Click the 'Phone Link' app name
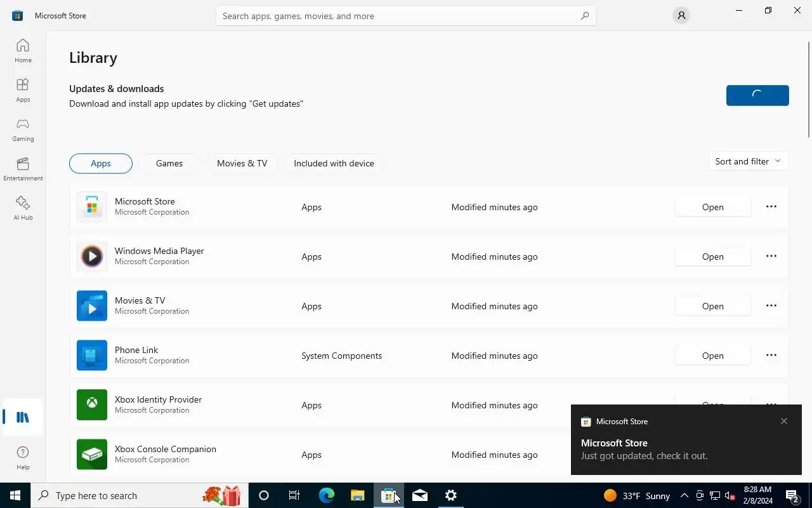This screenshot has height=508, width=812. pos(136,350)
